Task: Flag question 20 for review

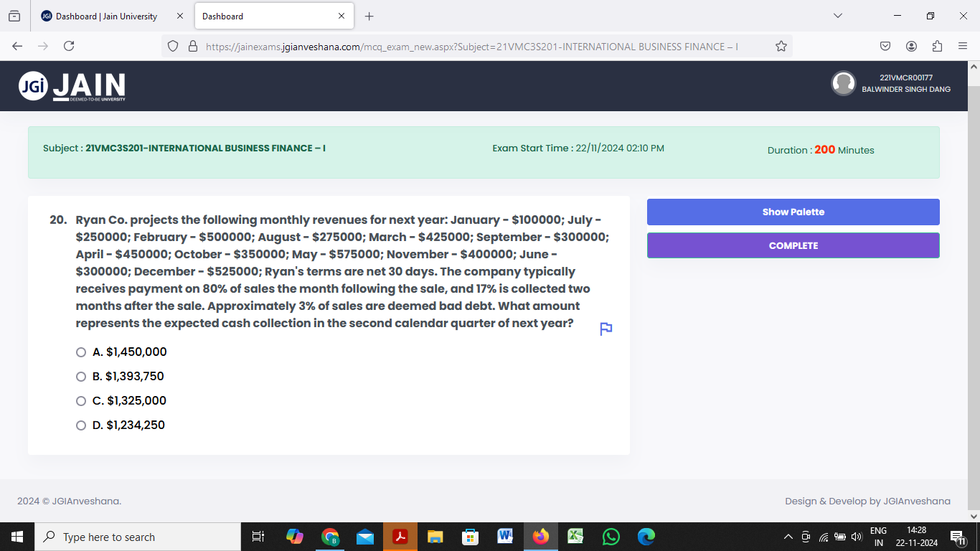Action: tap(605, 329)
